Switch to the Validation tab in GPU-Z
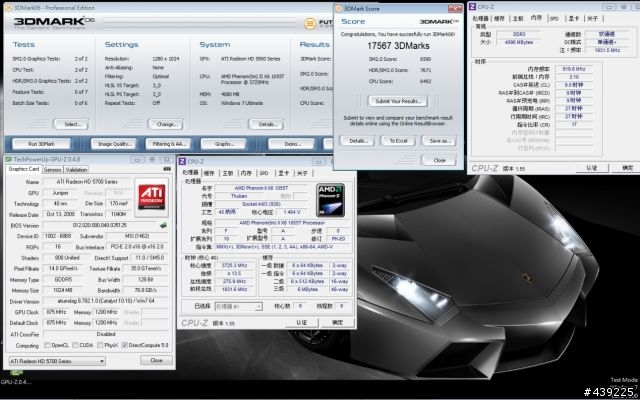This screenshot has width=640, height=400. point(76,170)
